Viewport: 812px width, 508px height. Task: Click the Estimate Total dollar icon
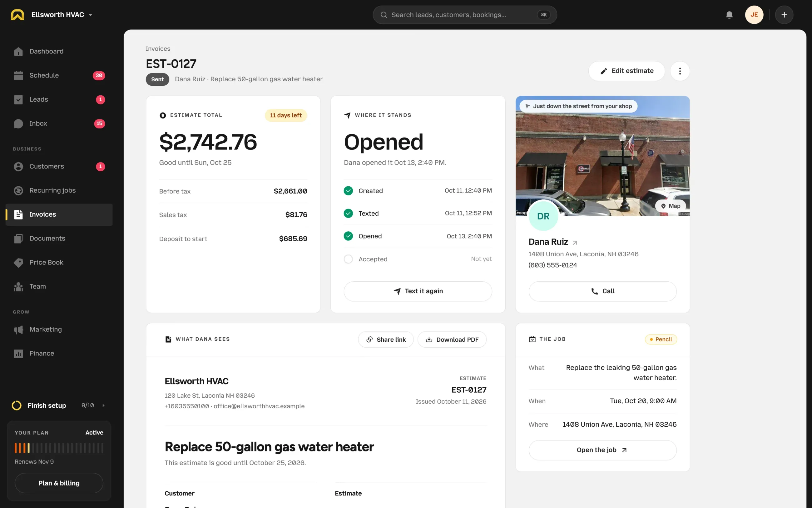coord(163,115)
